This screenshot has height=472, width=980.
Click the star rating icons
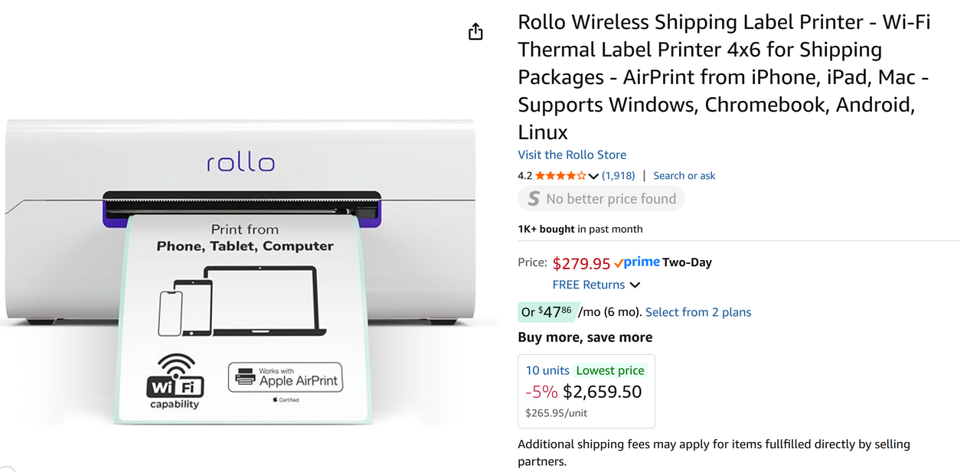click(560, 176)
